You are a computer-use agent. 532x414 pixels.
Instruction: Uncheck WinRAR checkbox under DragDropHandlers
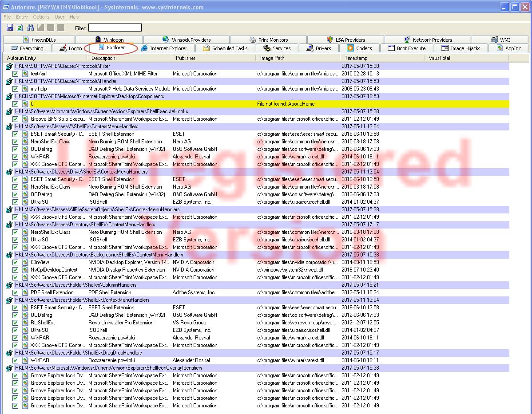click(15, 360)
